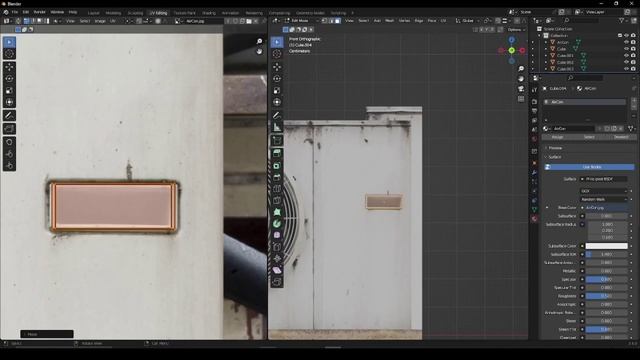Select the Move tool in 3D viewport toolbar
The height and width of the screenshot is (360, 640).
coord(277,67)
